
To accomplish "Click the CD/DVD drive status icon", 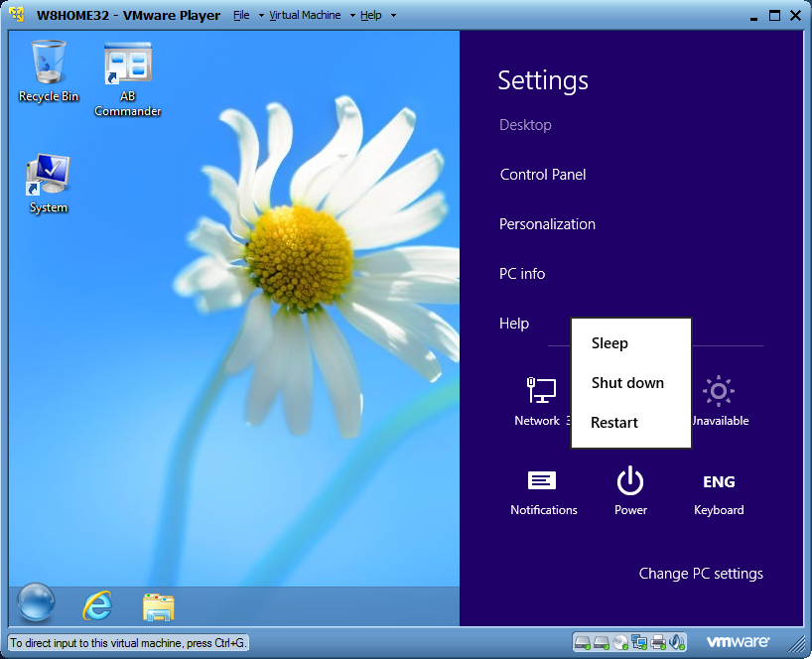I will click(x=620, y=642).
